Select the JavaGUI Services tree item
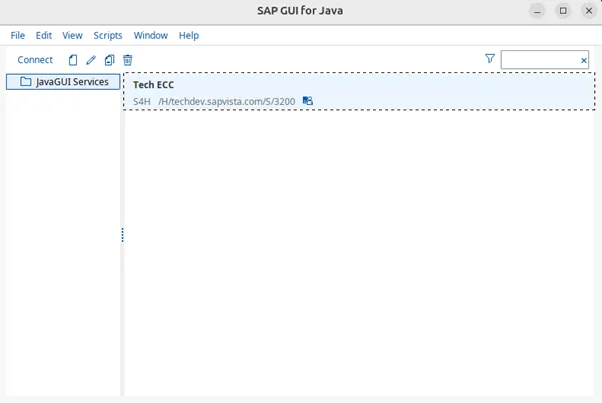 (x=63, y=82)
